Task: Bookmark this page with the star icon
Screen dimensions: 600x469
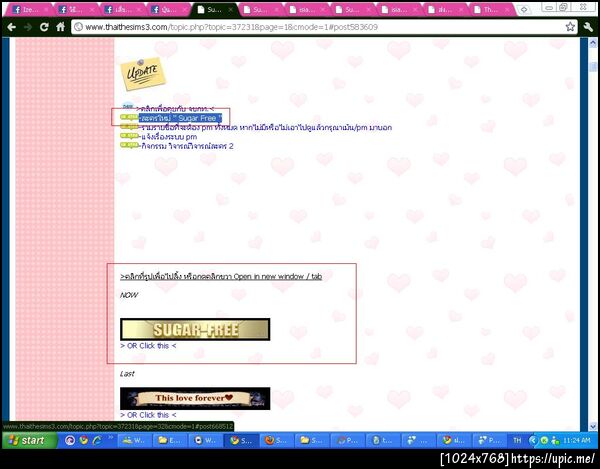Action: [570, 27]
